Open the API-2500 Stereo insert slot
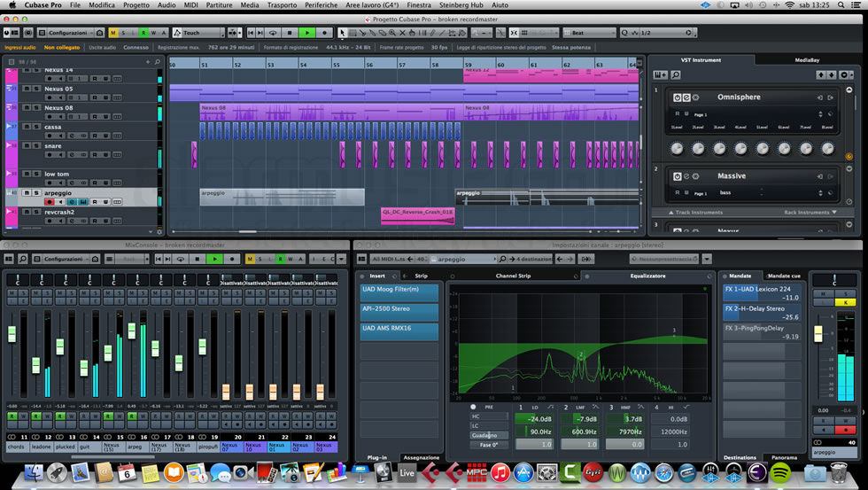The width and height of the screenshot is (868, 490). coord(399,312)
